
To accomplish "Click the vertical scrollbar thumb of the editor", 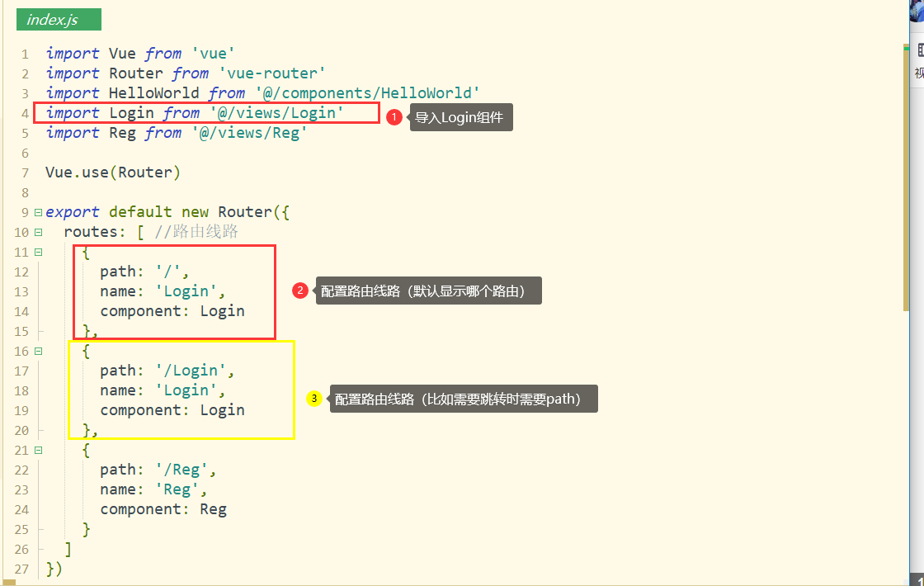I will (x=907, y=177).
